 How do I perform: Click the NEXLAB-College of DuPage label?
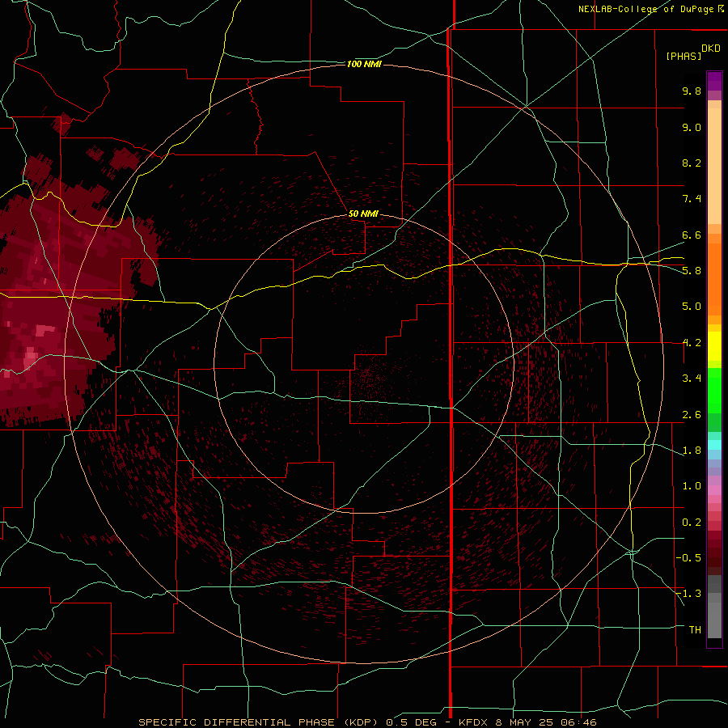(645, 9)
